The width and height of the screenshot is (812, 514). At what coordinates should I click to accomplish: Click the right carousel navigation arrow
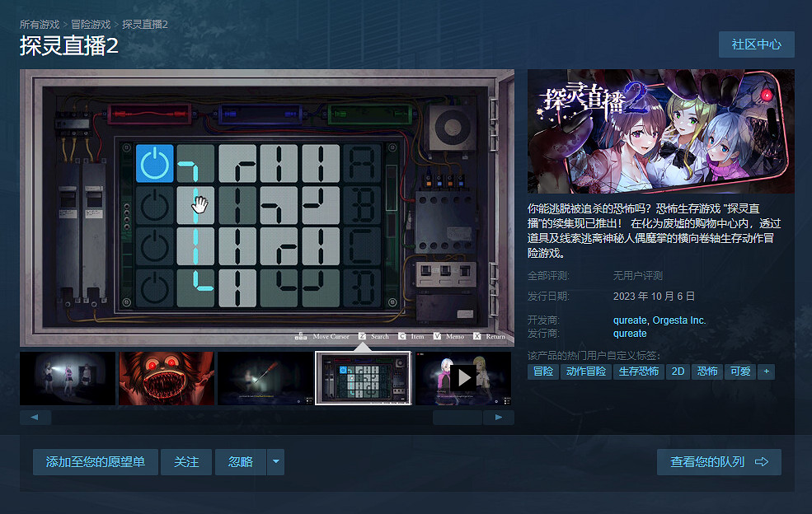(499, 418)
